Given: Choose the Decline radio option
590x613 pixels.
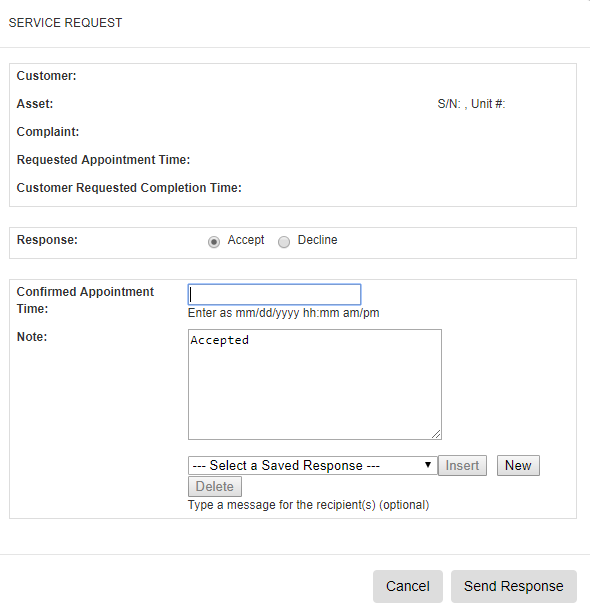Looking at the screenshot, I should pos(284,242).
